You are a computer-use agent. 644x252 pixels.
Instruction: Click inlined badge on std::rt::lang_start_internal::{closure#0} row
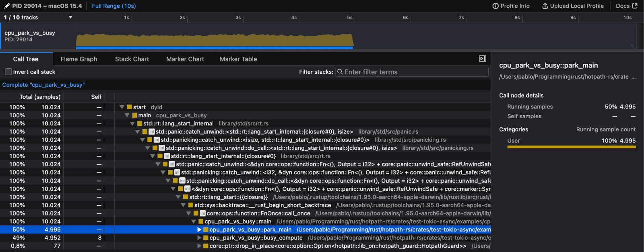point(167,156)
